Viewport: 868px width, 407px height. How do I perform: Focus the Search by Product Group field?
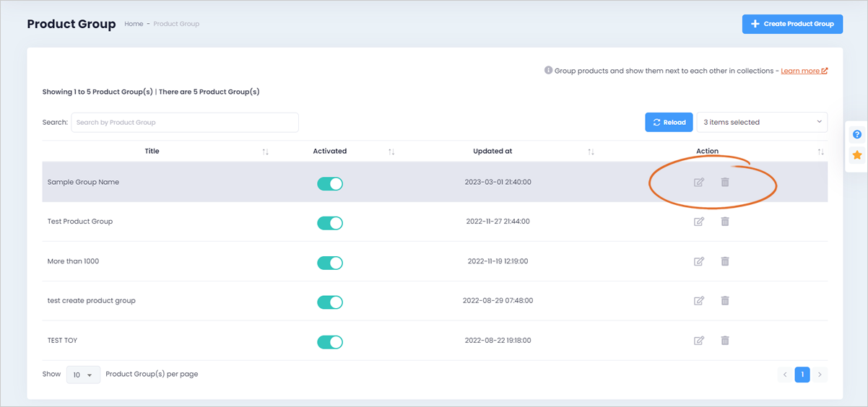[185, 122]
